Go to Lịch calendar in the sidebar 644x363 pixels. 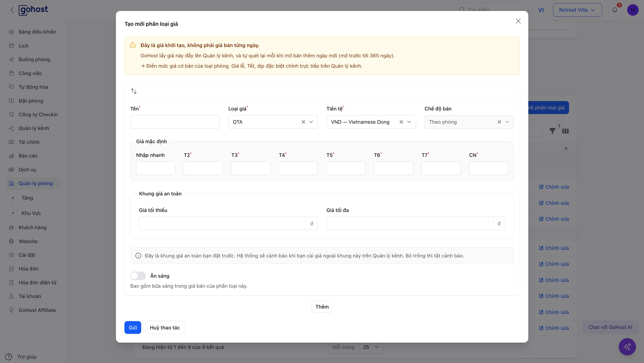(x=33, y=45)
